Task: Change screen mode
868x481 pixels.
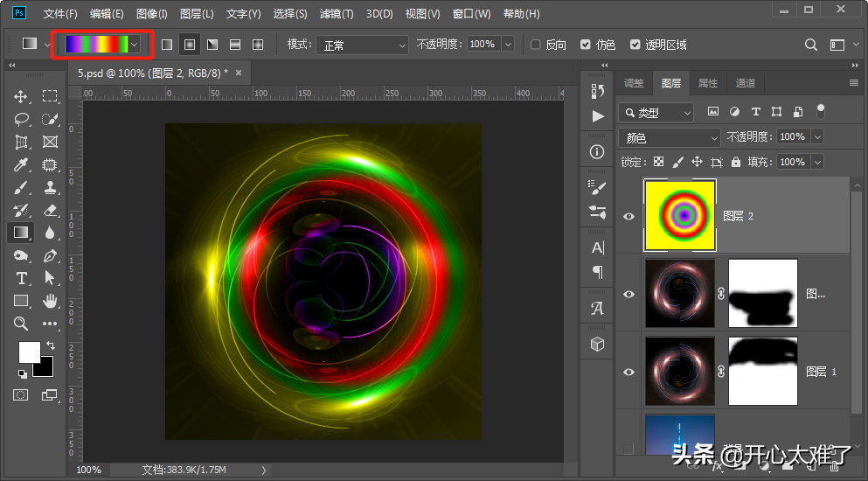Action: coord(49,394)
